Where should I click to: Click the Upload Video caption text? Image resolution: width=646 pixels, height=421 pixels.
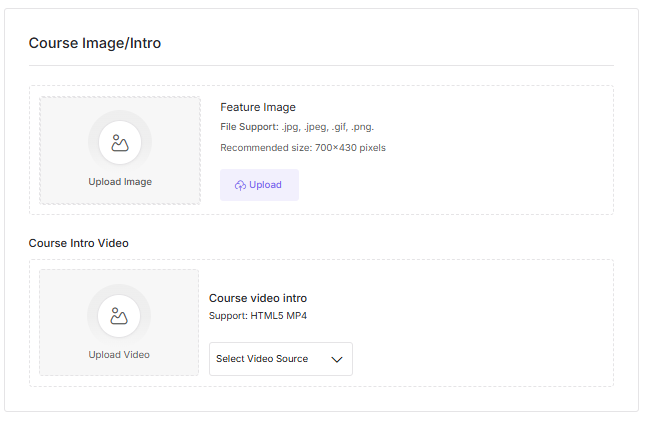(x=119, y=354)
